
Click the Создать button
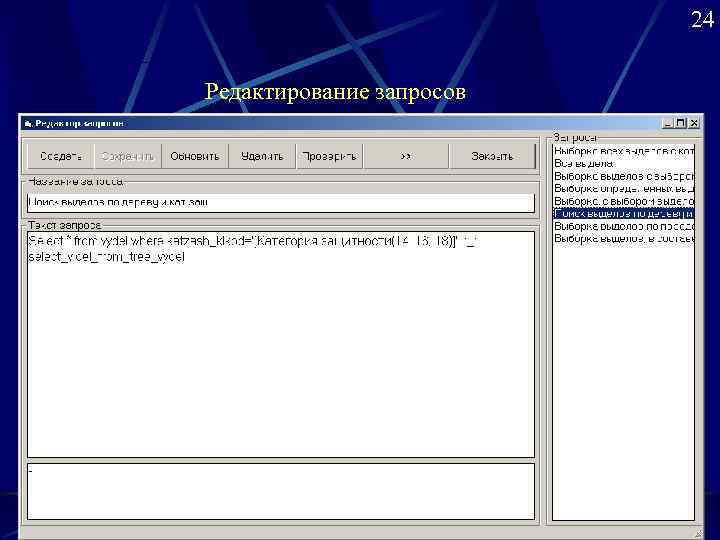tap(60, 157)
